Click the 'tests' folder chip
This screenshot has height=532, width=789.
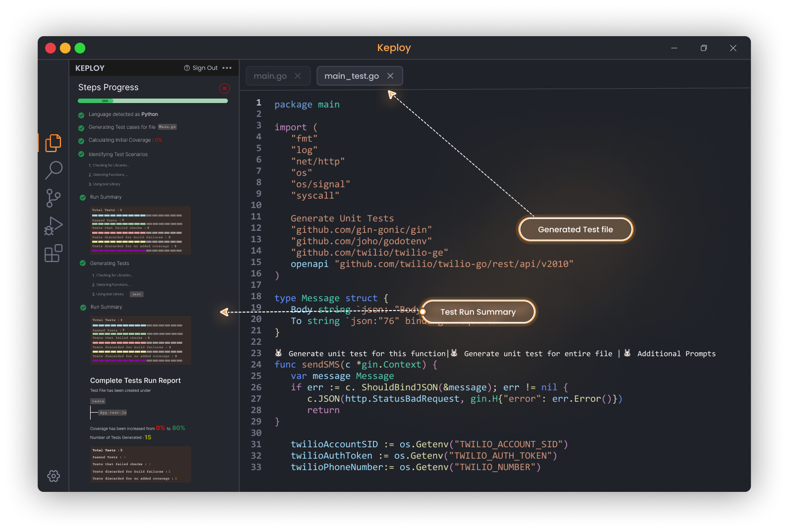(98, 401)
